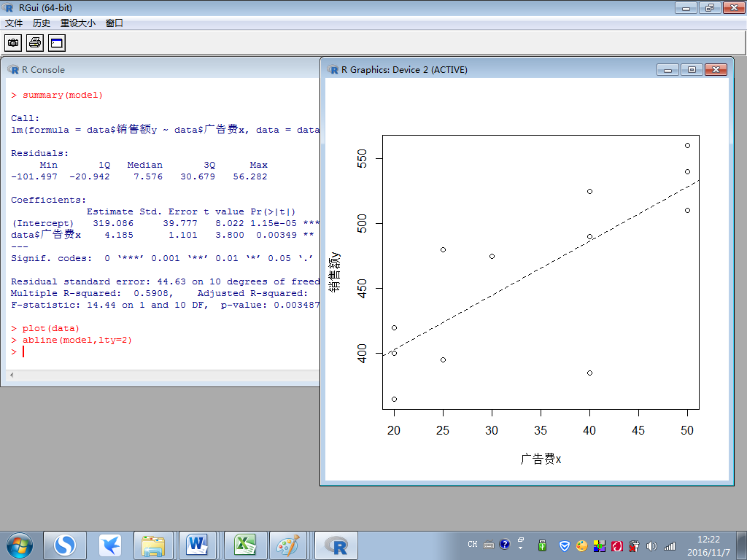The height and width of the screenshot is (560, 747).
Task: Click the 'Coefficients:' heading
Action: [49, 200]
